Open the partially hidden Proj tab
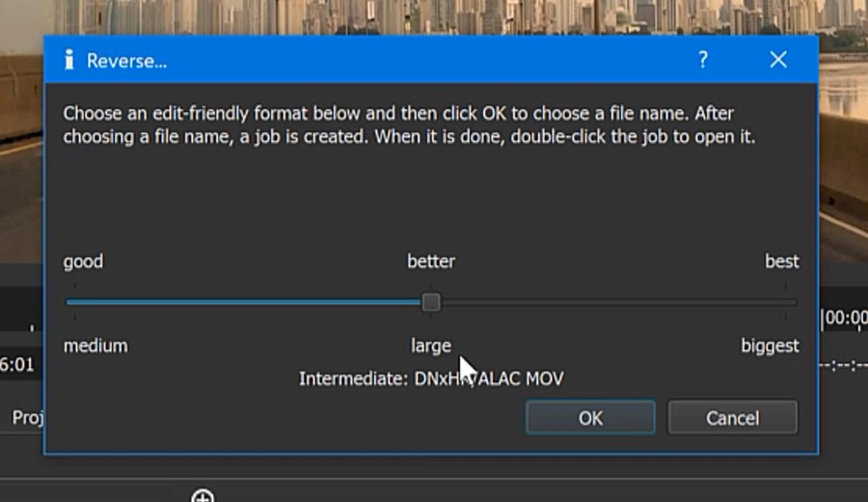Screen dimensions: 868x502 (25, 418)
